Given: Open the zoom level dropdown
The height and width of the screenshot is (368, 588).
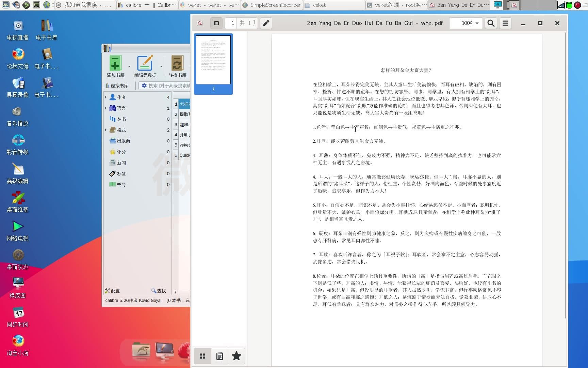Looking at the screenshot, I should click(466, 23).
